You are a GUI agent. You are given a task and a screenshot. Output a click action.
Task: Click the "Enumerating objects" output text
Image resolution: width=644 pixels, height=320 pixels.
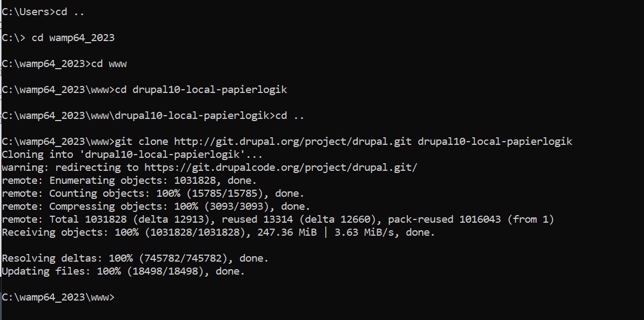[82, 181]
